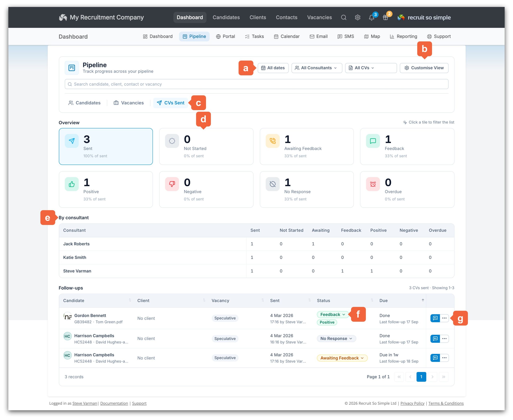
Task: Click the gift icon with badge 2
Action: pyautogui.click(x=386, y=17)
